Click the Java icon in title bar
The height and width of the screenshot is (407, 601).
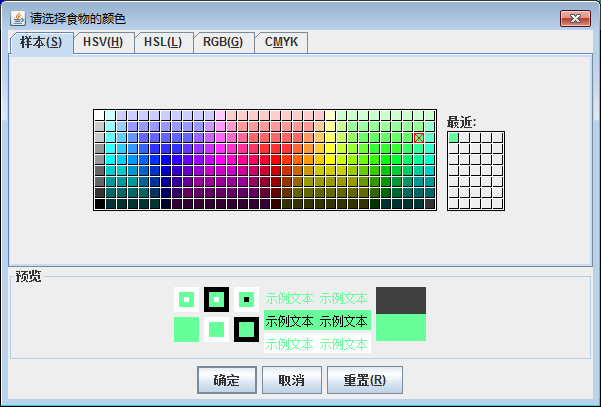18,18
